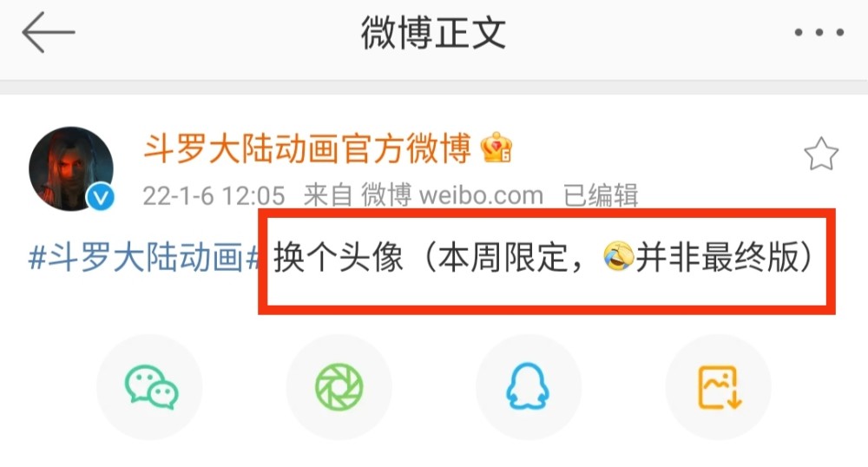
Task: Tap the post timestamp 22-1-6 12:05
Action: pos(214,195)
